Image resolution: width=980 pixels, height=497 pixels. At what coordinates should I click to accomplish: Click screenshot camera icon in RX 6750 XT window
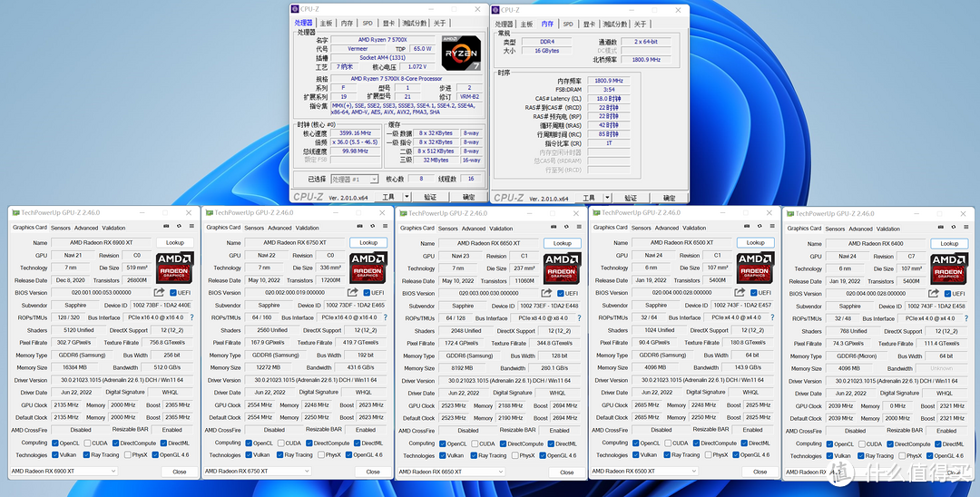point(359,226)
